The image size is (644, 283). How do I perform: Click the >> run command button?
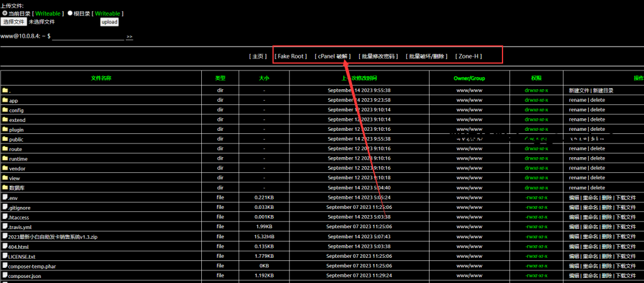130,36
